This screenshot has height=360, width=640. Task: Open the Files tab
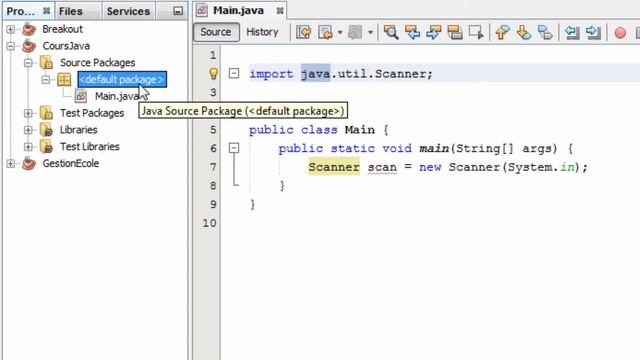[71, 11]
